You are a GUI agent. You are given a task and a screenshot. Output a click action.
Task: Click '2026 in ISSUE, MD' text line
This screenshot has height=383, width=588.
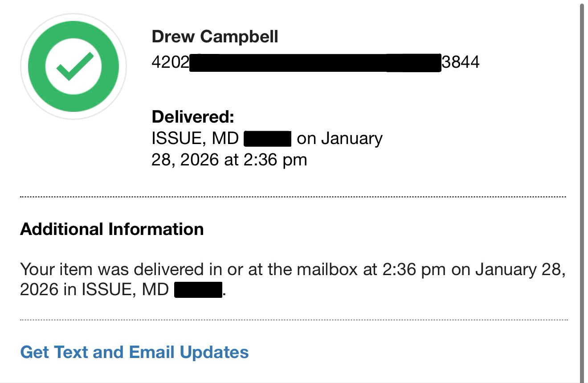tap(94, 290)
